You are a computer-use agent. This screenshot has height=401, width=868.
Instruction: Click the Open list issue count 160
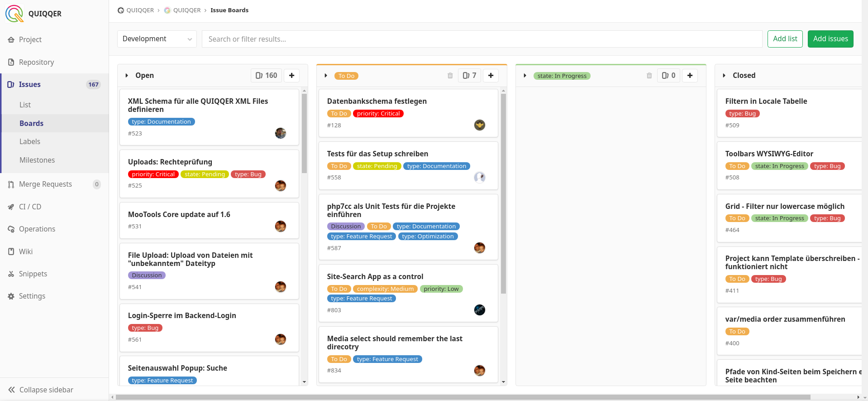pyautogui.click(x=266, y=76)
